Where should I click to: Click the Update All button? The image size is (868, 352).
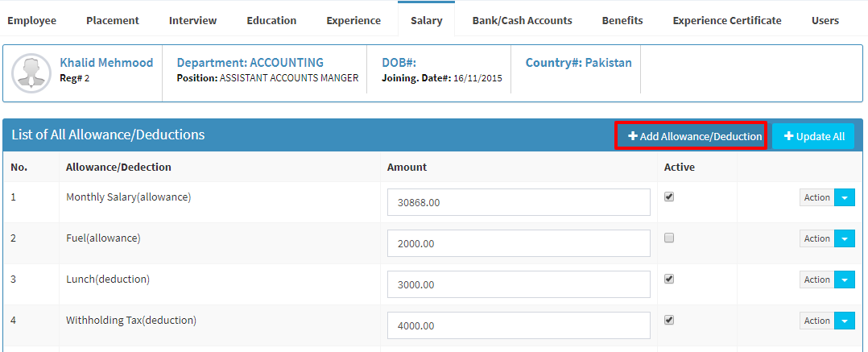pos(814,136)
